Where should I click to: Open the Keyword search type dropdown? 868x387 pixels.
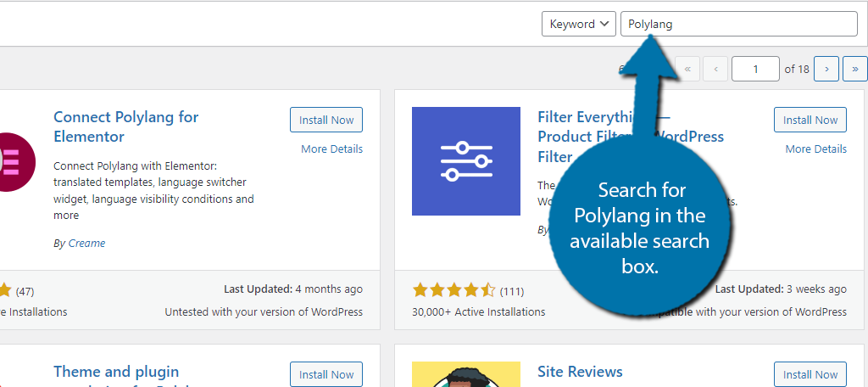tap(578, 24)
